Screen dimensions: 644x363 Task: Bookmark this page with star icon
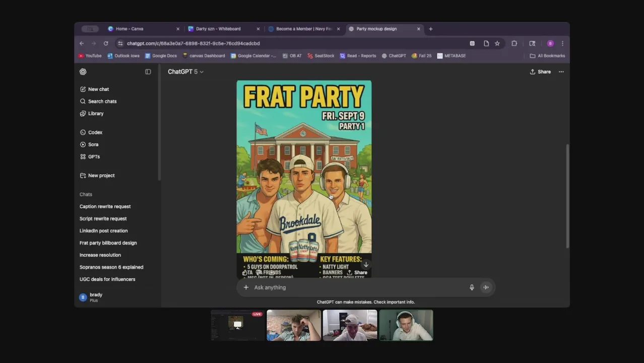coord(497,43)
